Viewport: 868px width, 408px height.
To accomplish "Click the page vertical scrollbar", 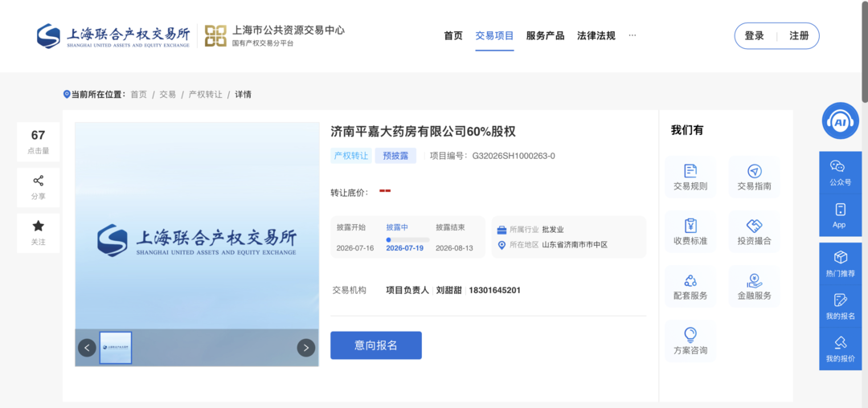I will coord(865,51).
